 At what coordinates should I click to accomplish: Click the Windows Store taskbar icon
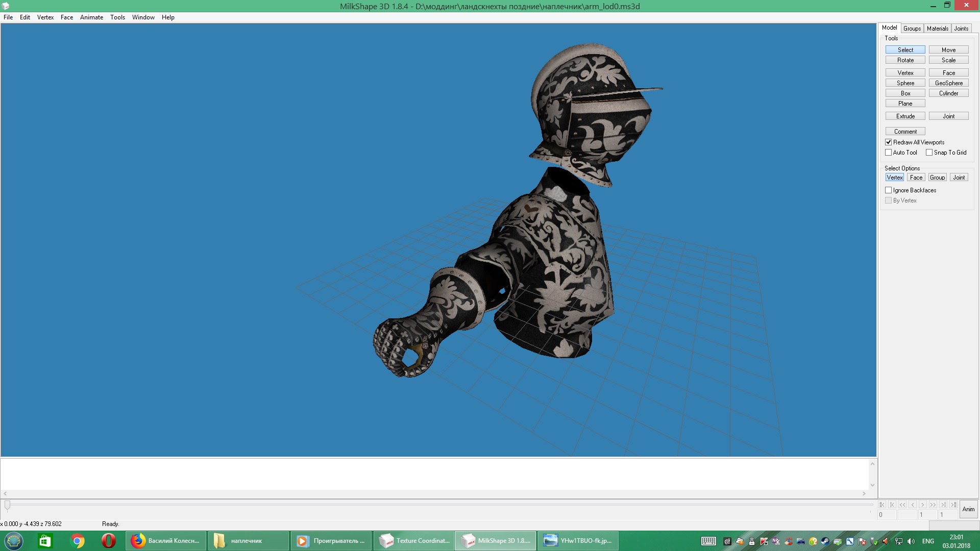tap(45, 541)
